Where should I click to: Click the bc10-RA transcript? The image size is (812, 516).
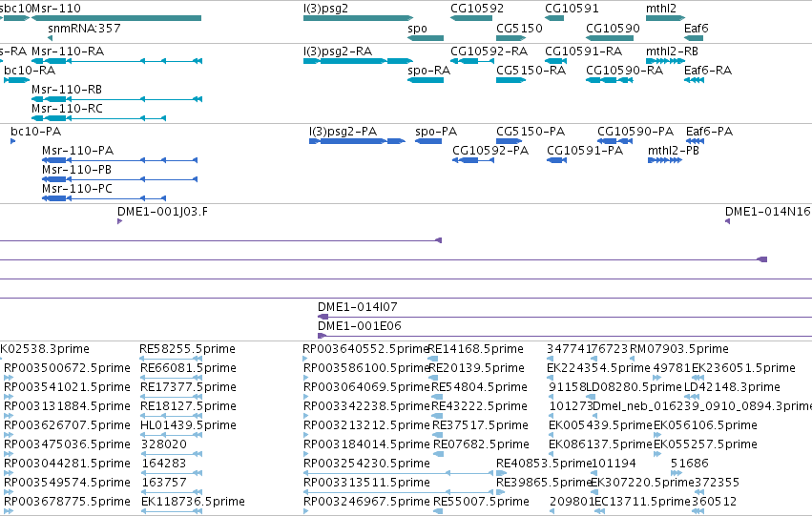point(17,80)
